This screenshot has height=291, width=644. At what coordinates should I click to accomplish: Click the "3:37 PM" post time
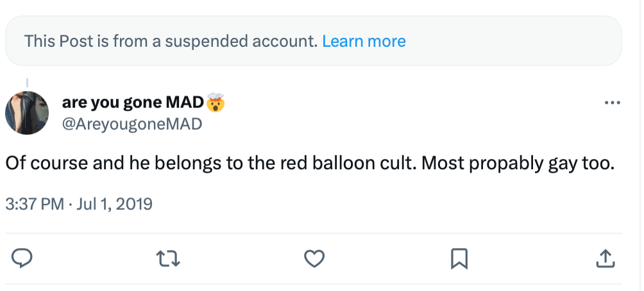pyautogui.click(x=35, y=204)
